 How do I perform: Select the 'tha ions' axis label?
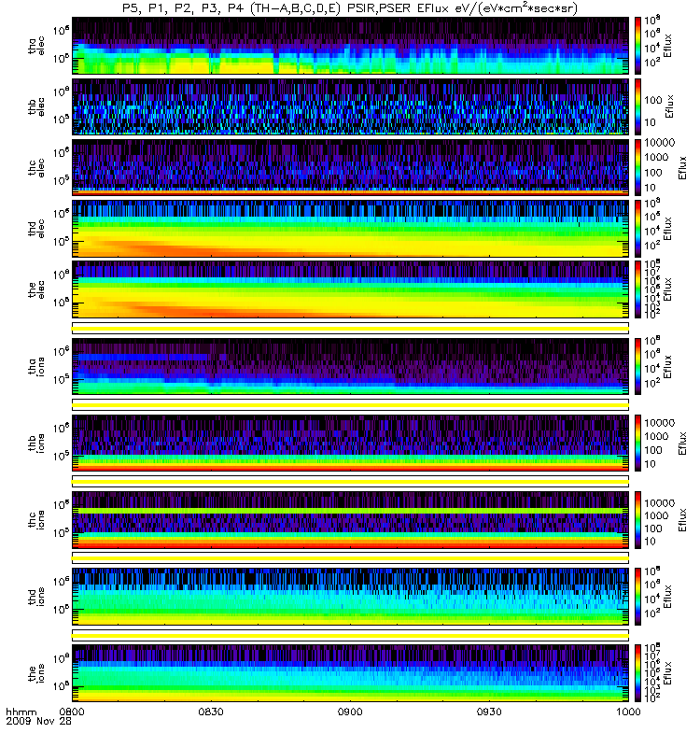[36, 367]
